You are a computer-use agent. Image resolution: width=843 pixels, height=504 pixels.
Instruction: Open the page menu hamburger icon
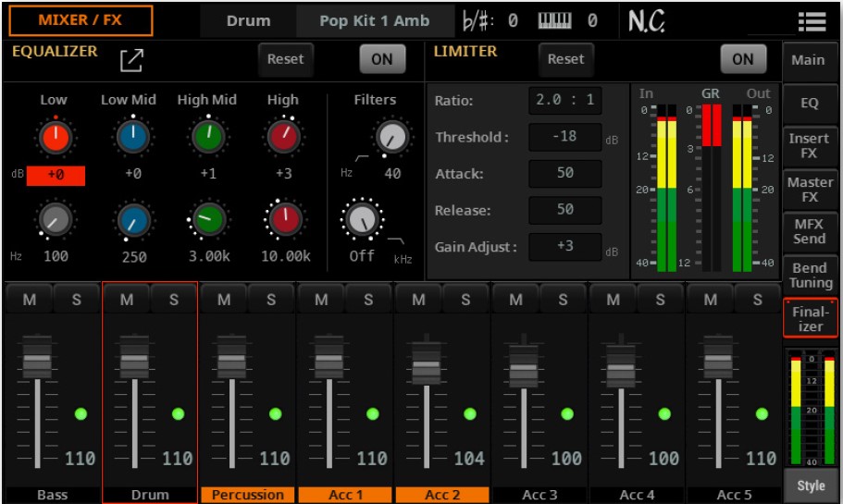[x=812, y=21]
